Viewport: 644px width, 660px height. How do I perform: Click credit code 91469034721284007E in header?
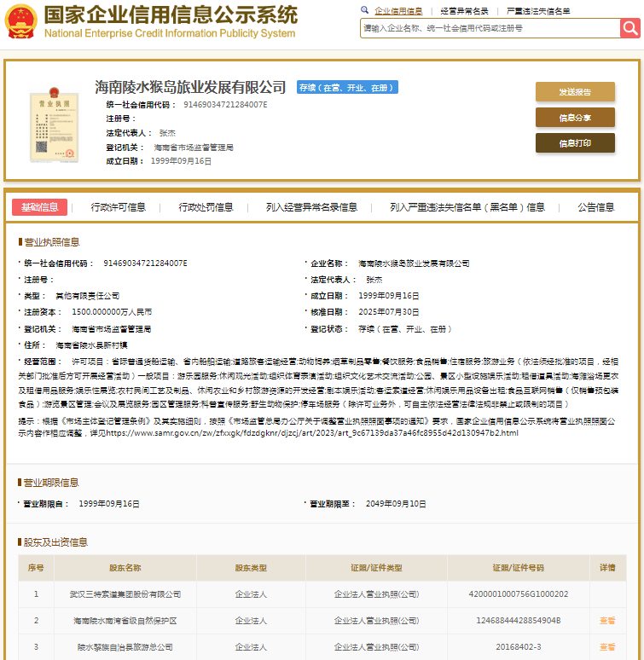(x=225, y=104)
